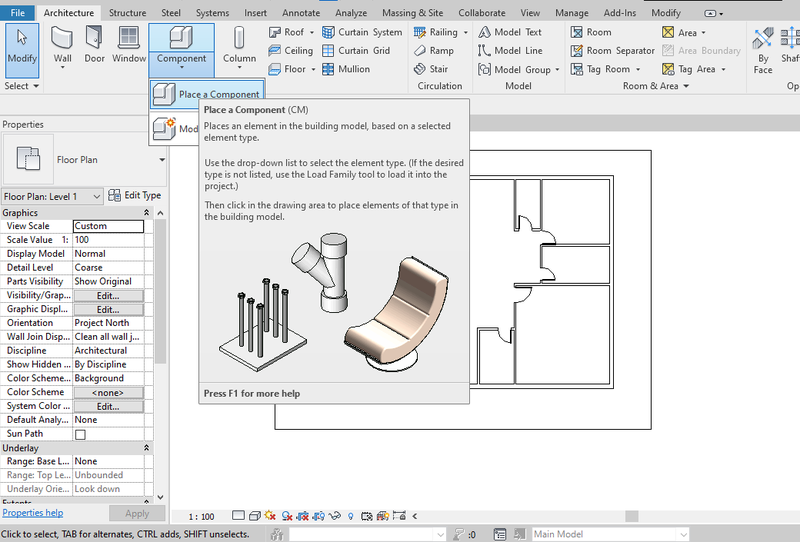Choose the Model Text tool

pyautogui.click(x=510, y=32)
